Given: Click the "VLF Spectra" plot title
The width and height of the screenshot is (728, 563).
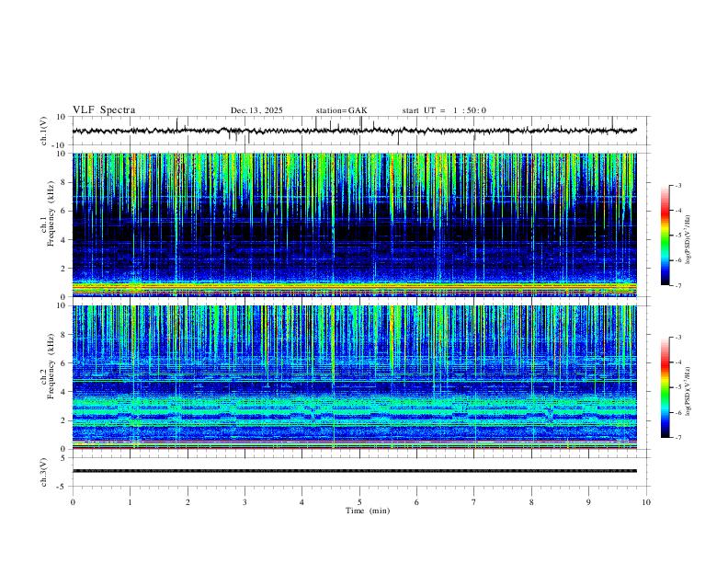Looking at the screenshot, I should tap(104, 110).
